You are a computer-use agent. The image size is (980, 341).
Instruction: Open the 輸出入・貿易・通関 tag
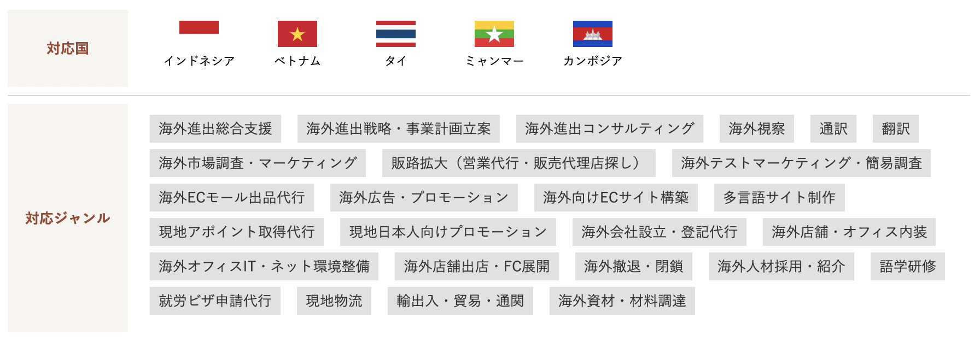coord(460,301)
